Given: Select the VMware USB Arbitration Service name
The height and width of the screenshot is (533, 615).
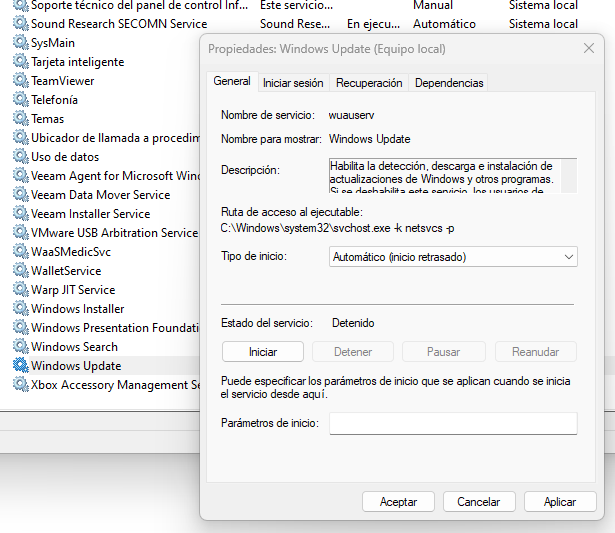Looking at the screenshot, I should pos(115,233).
